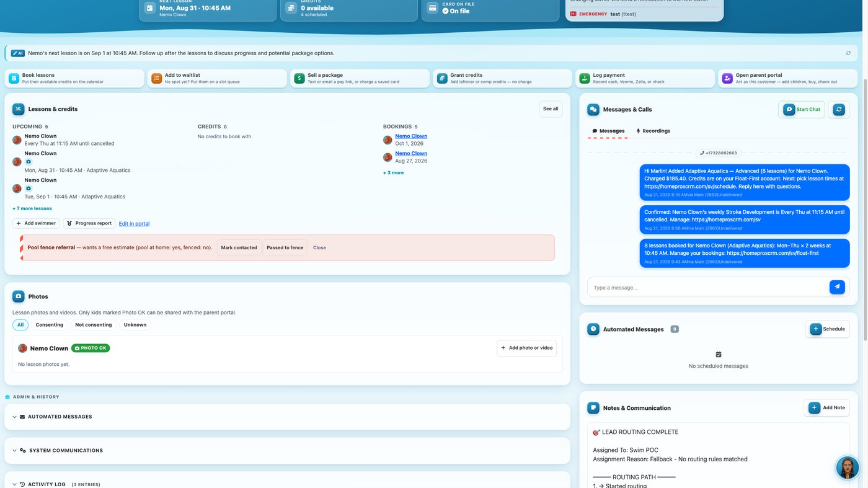
Task: Click the Messages & Calls chat icon
Action: [x=593, y=109]
